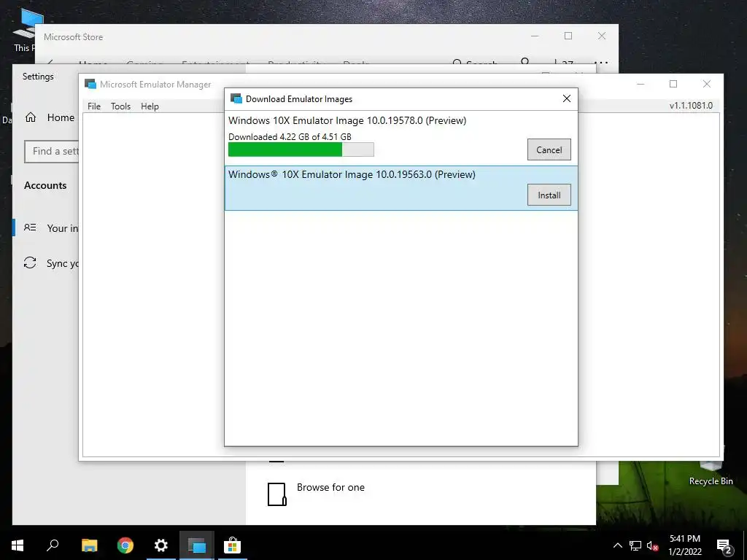This screenshot has width=747, height=560.
Task: Close the Download Emulator Images dialog
Action: 566,98
